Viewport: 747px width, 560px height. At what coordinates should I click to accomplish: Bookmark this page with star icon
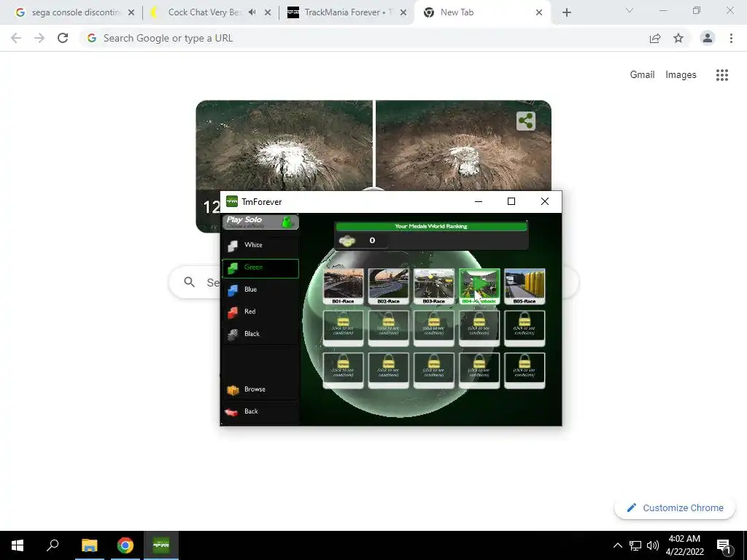point(678,38)
